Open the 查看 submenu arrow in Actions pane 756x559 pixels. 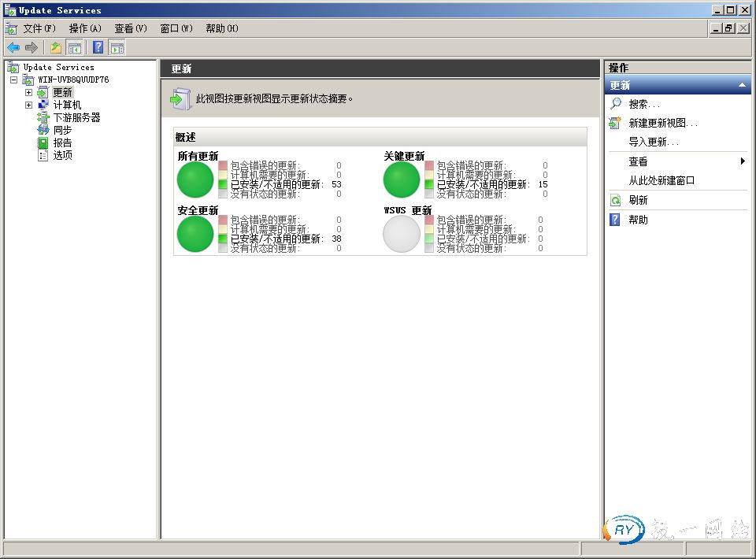point(741,161)
